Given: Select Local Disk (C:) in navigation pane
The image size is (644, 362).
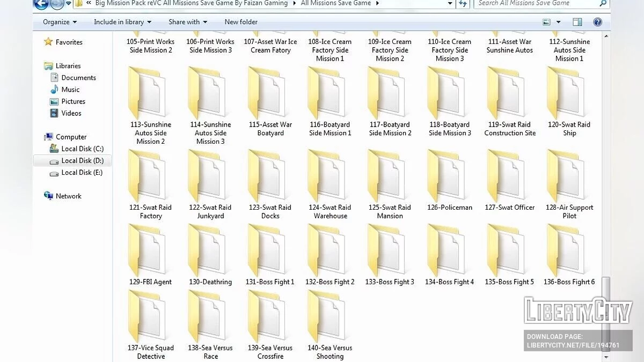Looking at the screenshot, I should (82, 149).
